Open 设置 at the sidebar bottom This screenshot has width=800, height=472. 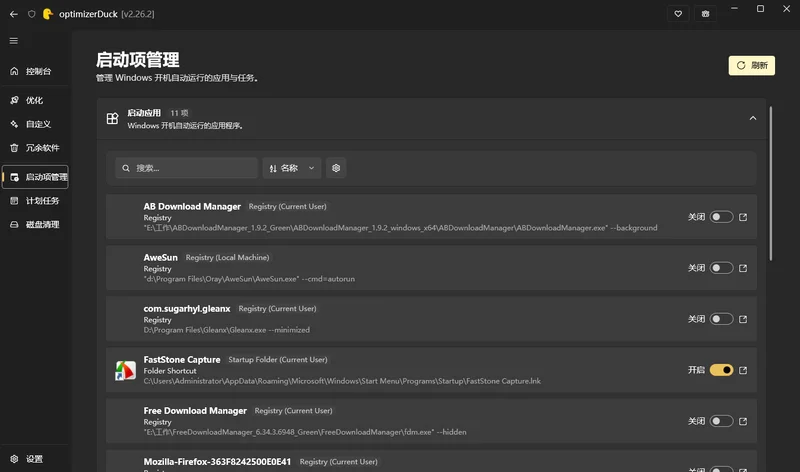click(35, 459)
